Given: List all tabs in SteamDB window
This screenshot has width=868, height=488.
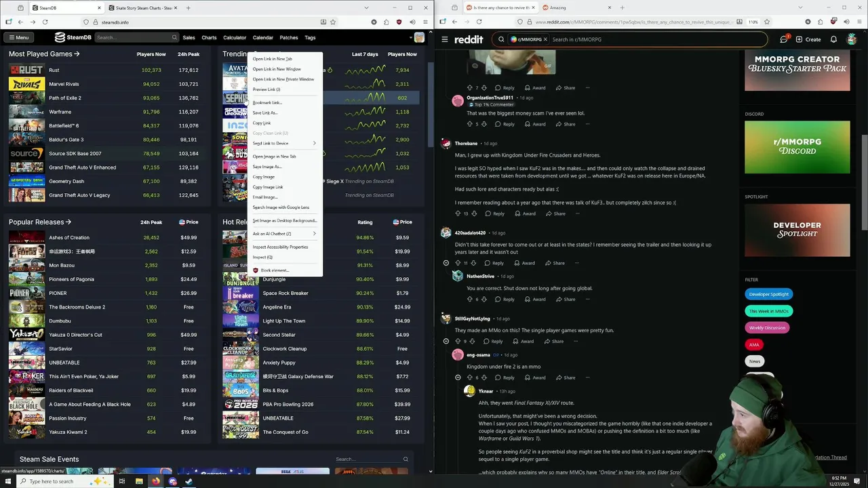Looking at the screenshot, I should [367, 7].
